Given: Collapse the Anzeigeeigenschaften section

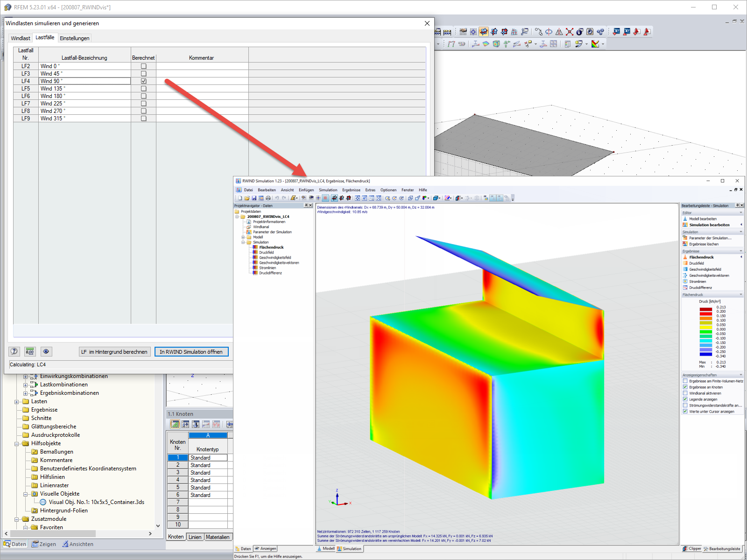Looking at the screenshot, I should click(740, 375).
